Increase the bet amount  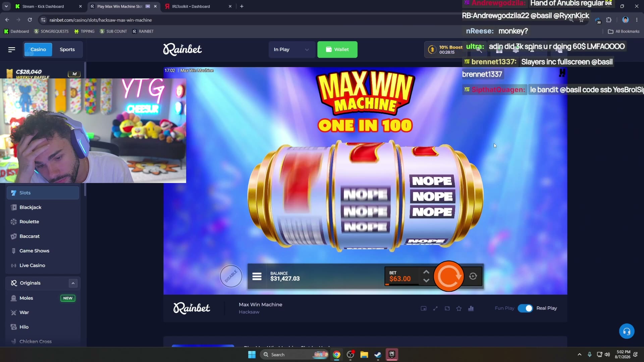click(x=426, y=272)
